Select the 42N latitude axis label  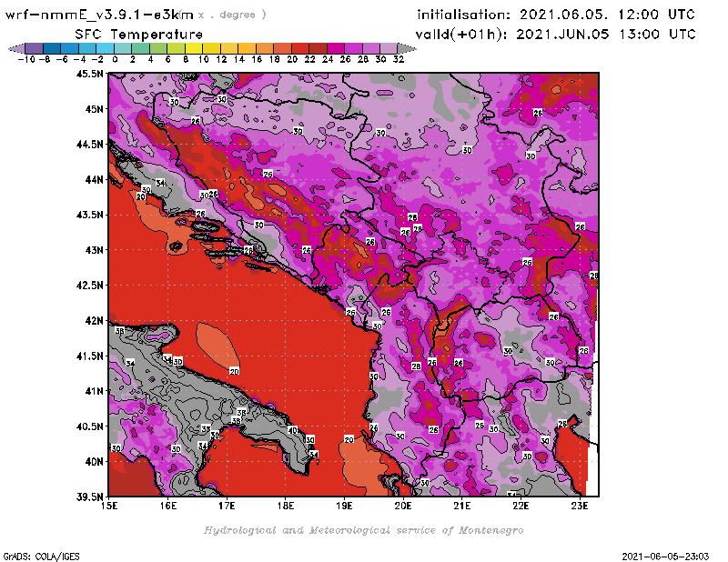pyautogui.click(x=94, y=321)
